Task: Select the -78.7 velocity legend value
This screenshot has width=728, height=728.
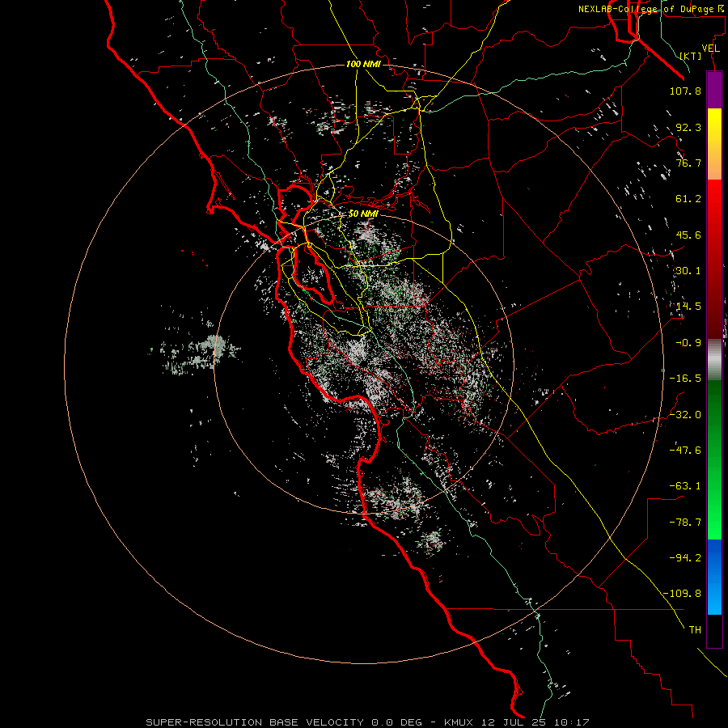Action: (685, 522)
